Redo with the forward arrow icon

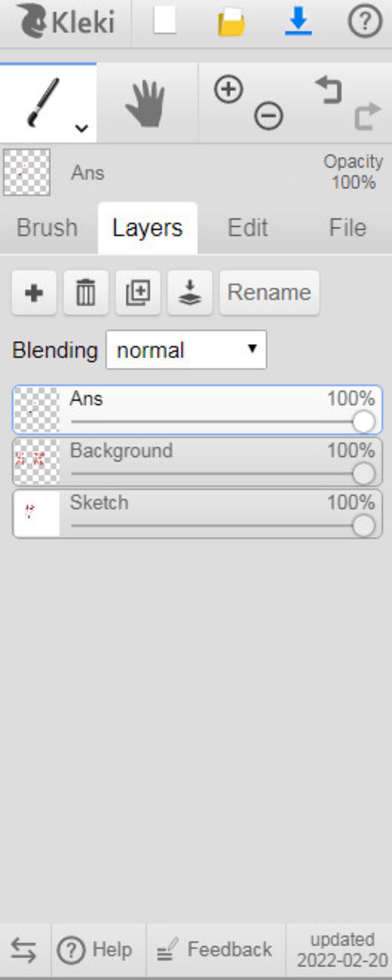368,116
